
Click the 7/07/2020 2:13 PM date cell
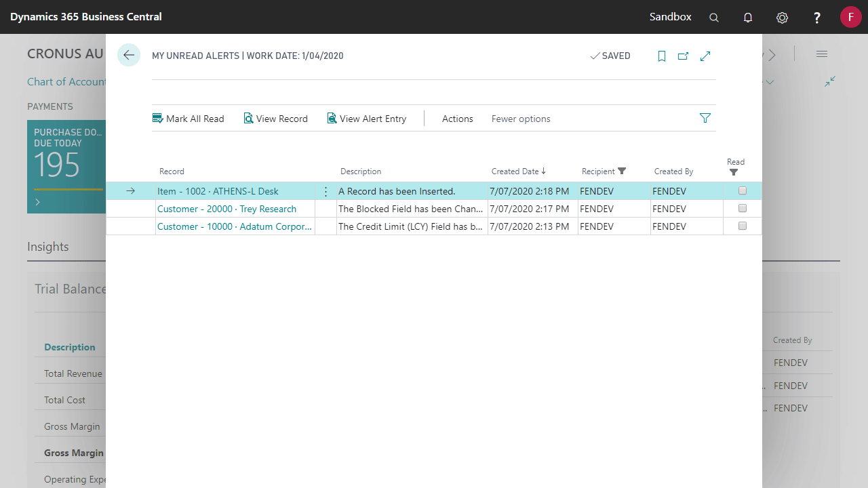coord(532,226)
